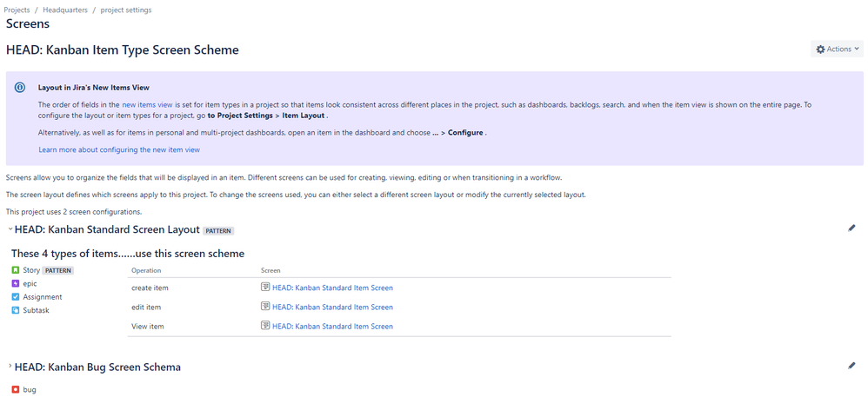Click the PATTERN badge next to Story
The width and height of the screenshot is (868, 397).
58,271
